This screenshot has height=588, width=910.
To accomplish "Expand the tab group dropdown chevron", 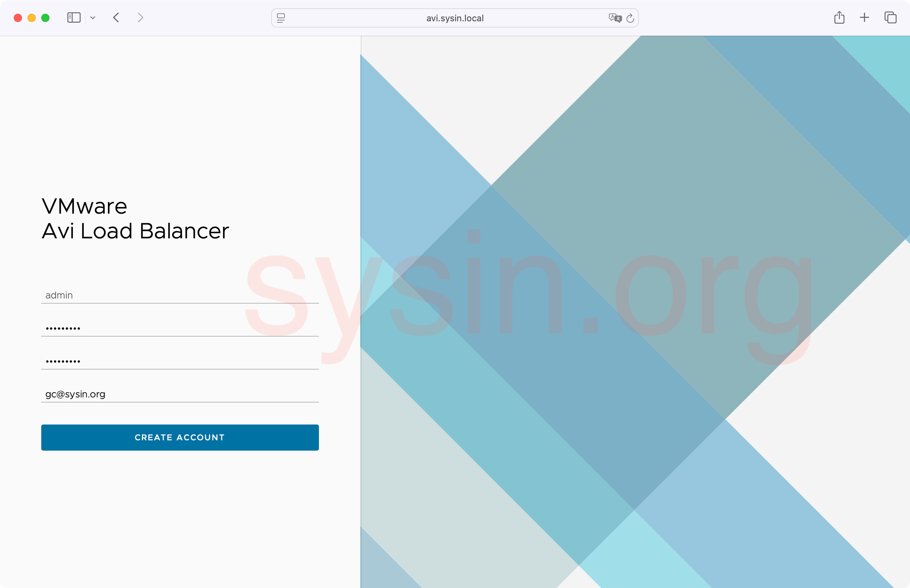I will (x=93, y=18).
